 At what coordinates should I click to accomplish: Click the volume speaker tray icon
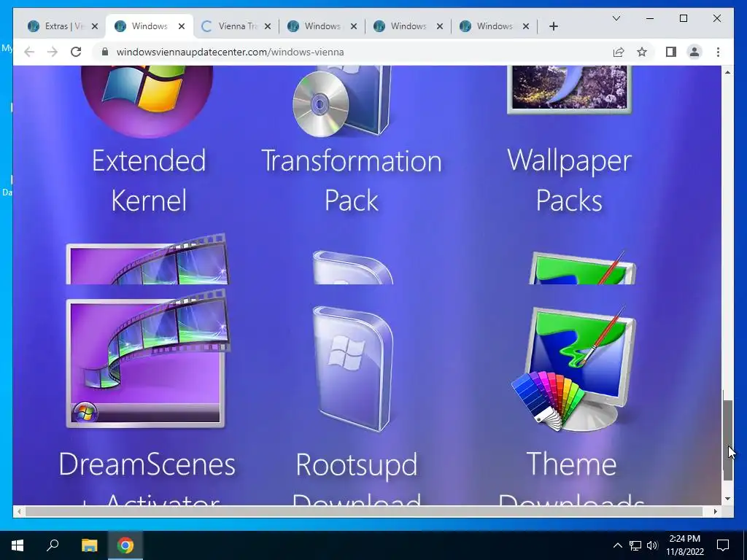pyautogui.click(x=652, y=545)
